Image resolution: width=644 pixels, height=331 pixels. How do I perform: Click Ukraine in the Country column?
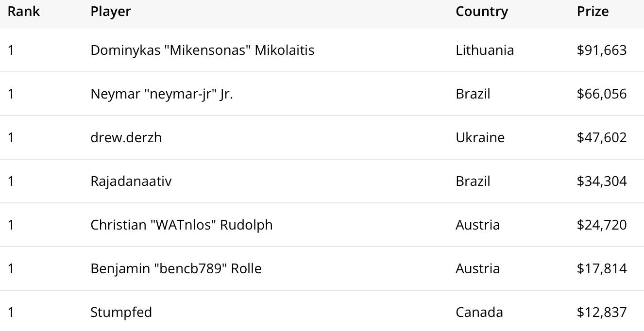[480, 137]
